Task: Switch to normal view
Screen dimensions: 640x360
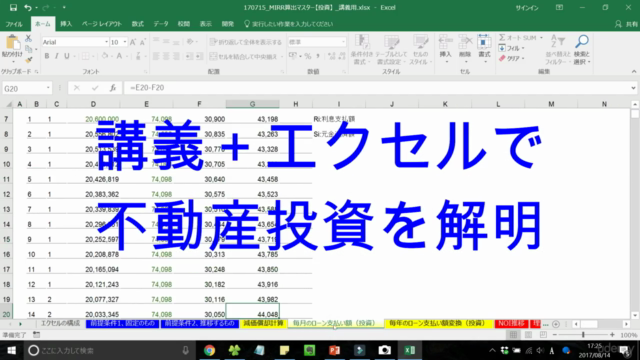Action: (x=513, y=335)
